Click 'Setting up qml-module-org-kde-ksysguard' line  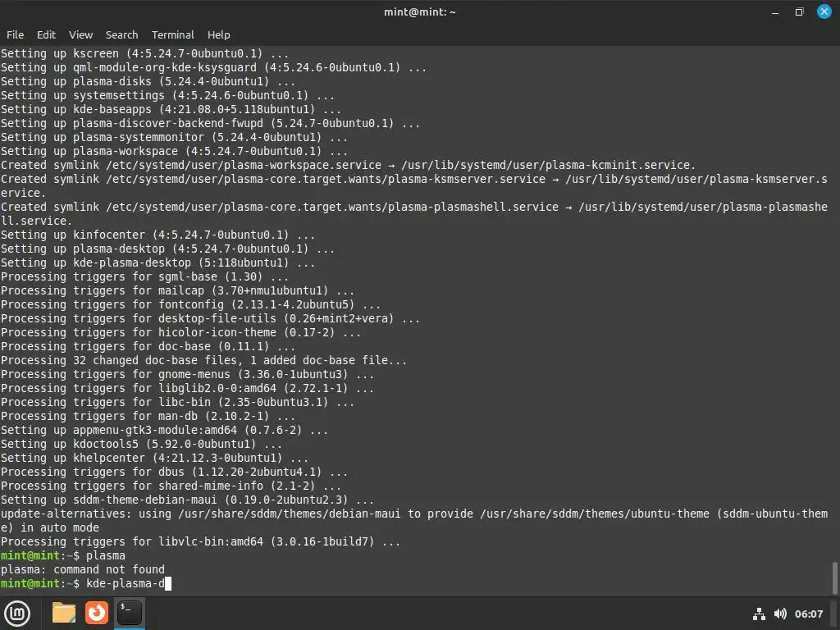pyautogui.click(x=214, y=67)
